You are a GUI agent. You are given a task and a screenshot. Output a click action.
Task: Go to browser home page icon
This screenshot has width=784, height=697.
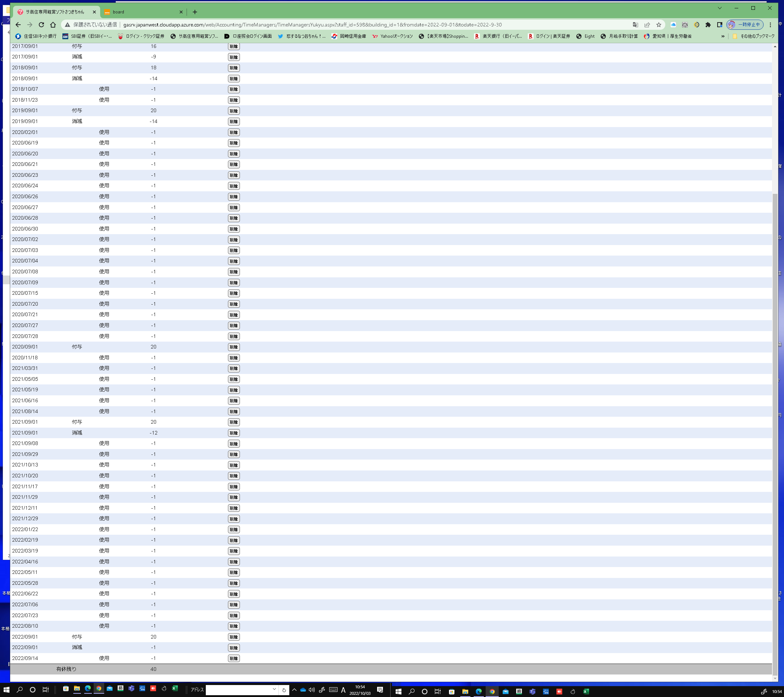(x=53, y=25)
